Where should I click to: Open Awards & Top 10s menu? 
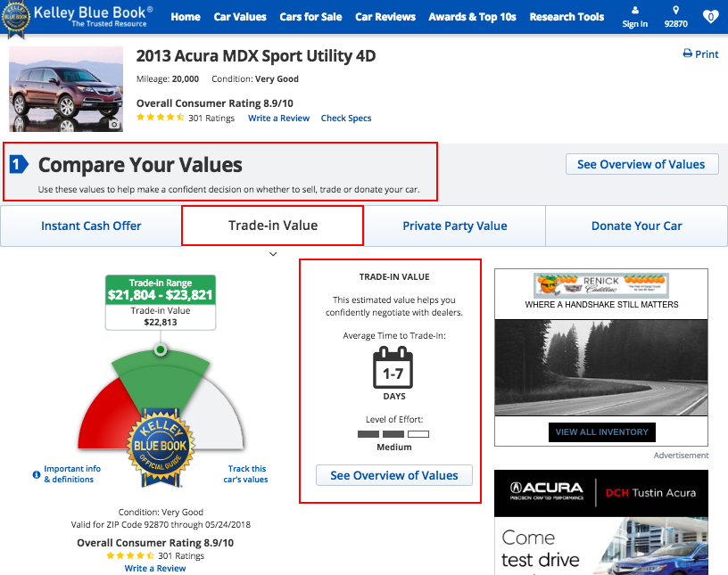(x=472, y=17)
